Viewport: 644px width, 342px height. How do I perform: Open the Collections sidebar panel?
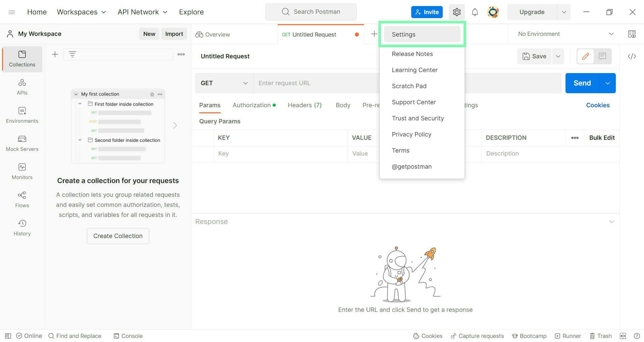[22, 59]
